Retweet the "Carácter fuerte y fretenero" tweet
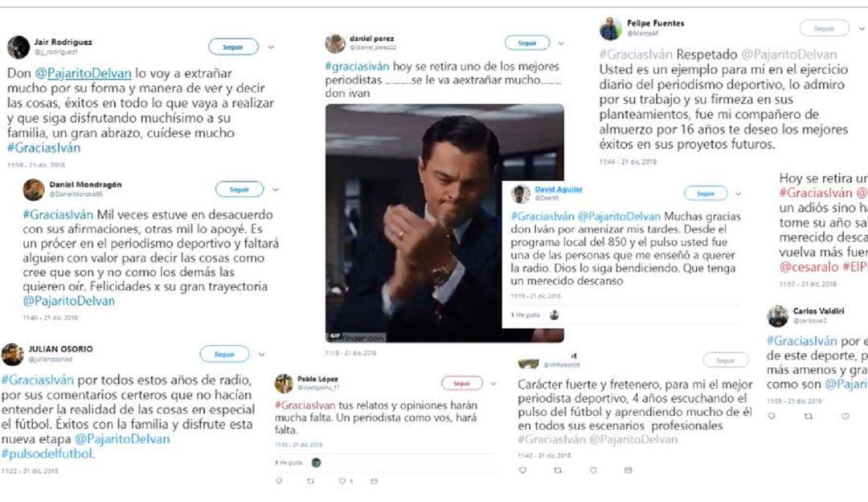Screen dimensions: 868x502 click(x=558, y=470)
